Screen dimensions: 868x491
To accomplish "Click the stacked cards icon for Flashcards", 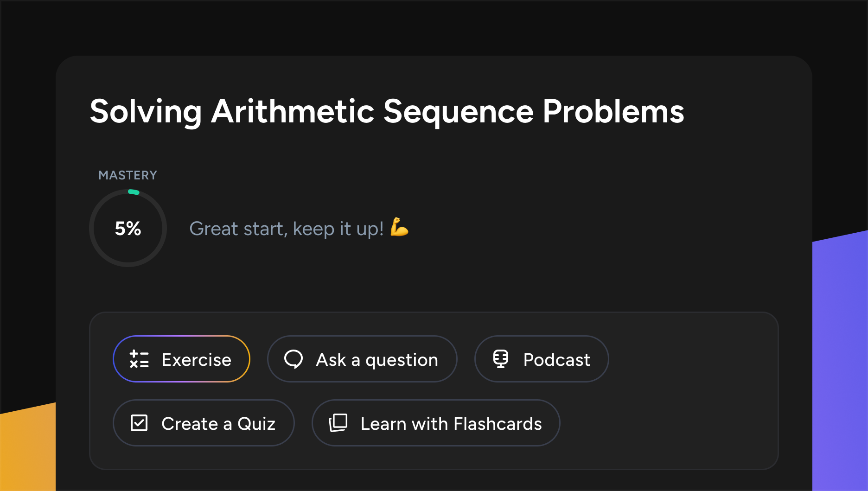I will pos(338,423).
